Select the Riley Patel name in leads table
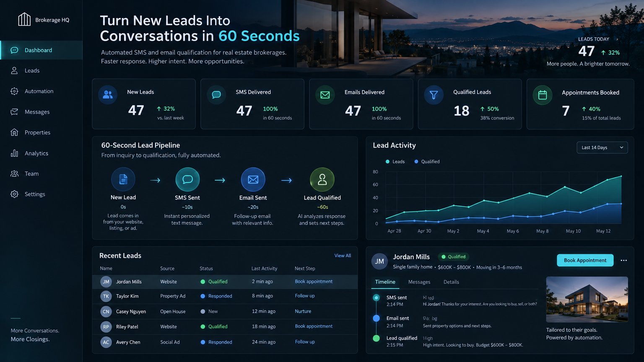The width and height of the screenshot is (644, 362). (x=127, y=327)
